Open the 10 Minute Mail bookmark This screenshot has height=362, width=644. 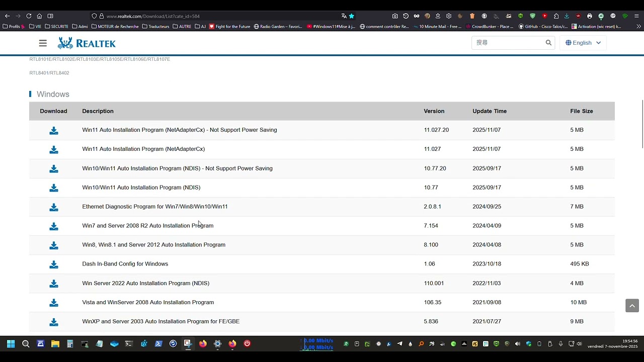(x=437, y=27)
